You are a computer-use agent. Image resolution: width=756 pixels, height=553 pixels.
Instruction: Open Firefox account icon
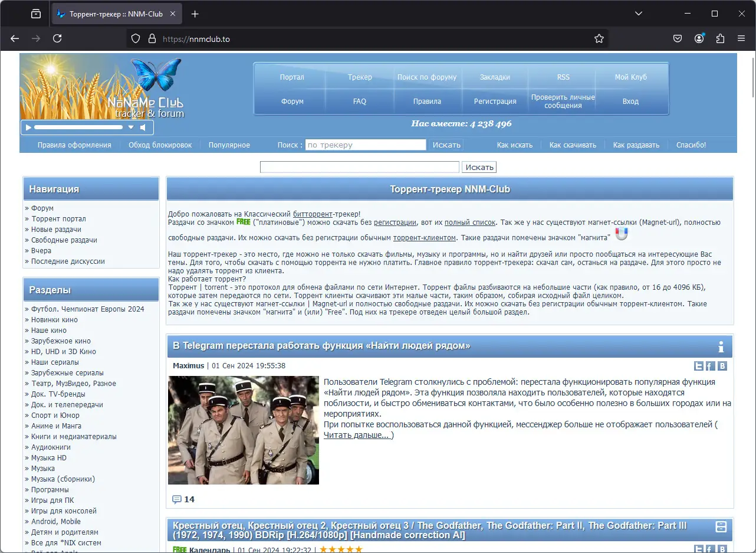tap(699, 38)
